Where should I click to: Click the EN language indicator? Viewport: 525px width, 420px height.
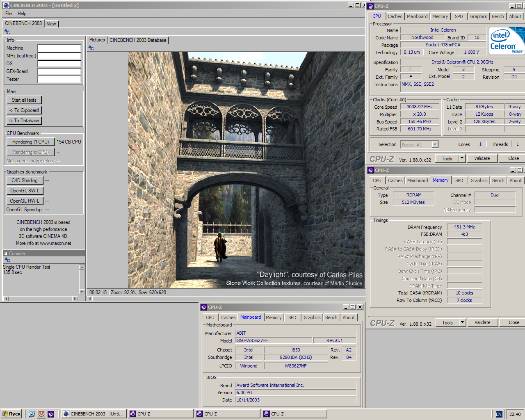pos(499,414)
